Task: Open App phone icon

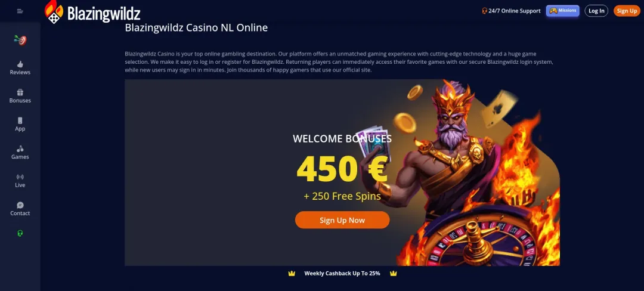Action: click(x=20, y=120)
